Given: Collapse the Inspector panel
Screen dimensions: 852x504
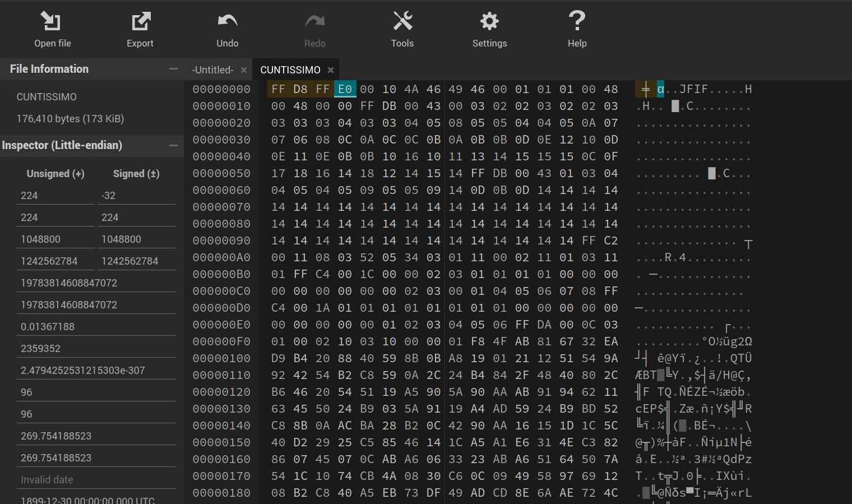Looking at the screenshot, I should [x=173, y=145].
